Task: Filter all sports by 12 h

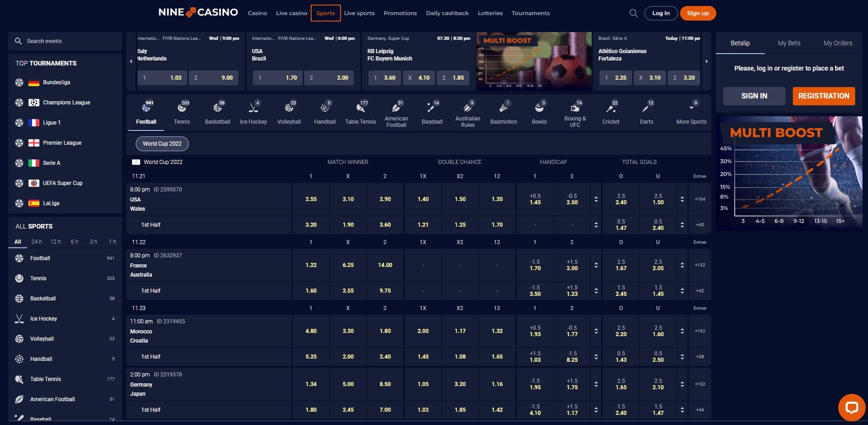Action: tap(55, 242)
